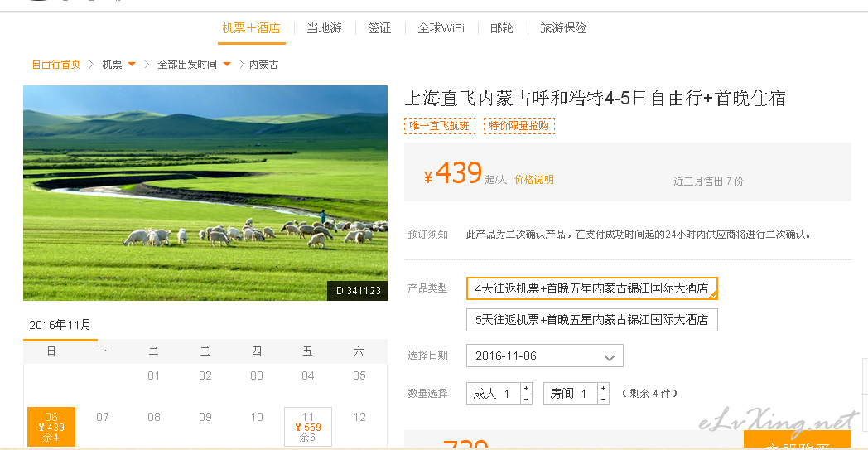Go to the 签证 tab
Viewport: 868px width, 450px height.
379,28
